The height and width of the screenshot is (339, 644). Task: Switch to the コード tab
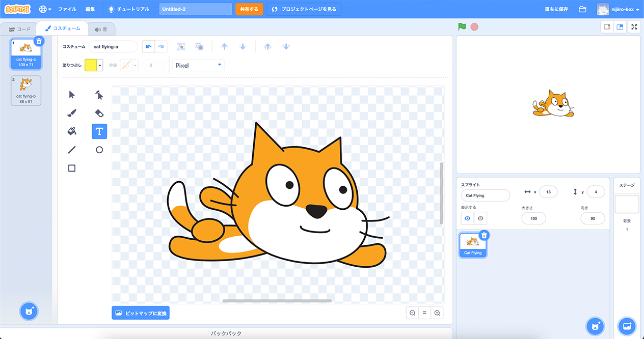point(20,29)
